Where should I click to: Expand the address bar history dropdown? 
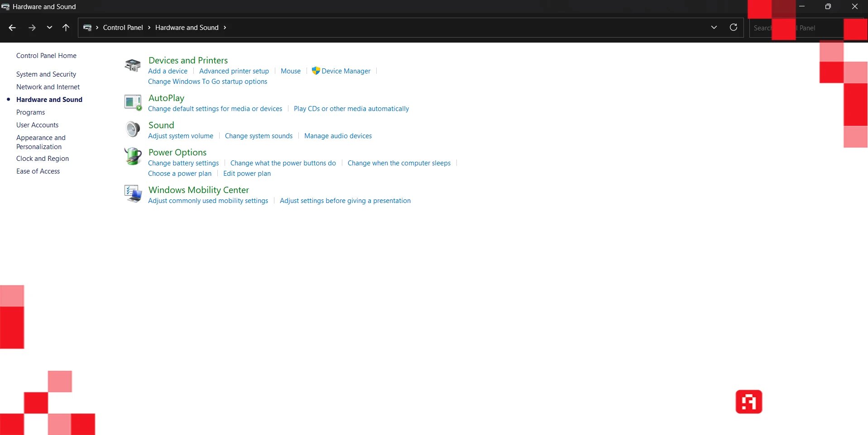point(714,27)
